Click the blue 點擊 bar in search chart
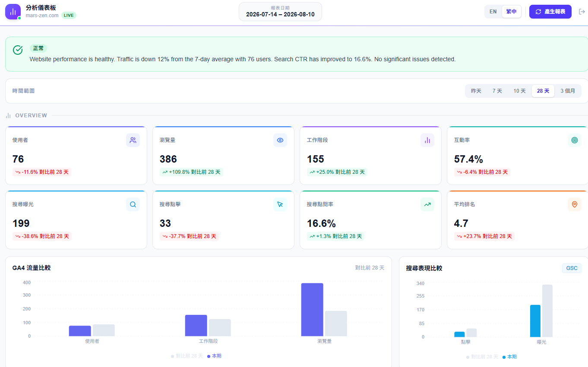This screenshot has height=367, width=588. pyautogui.click(x=459, y=334)
